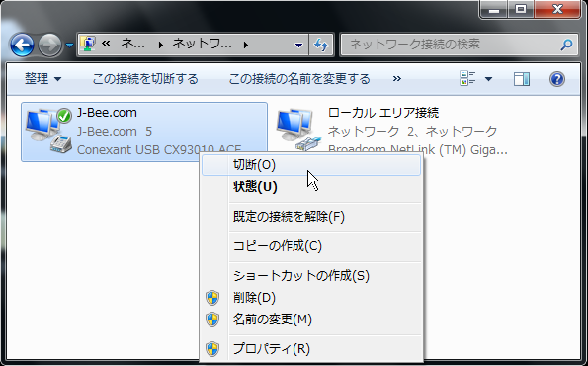
Task: Select the ネットワ... breadcrumb segment
Action: [202, 45]
